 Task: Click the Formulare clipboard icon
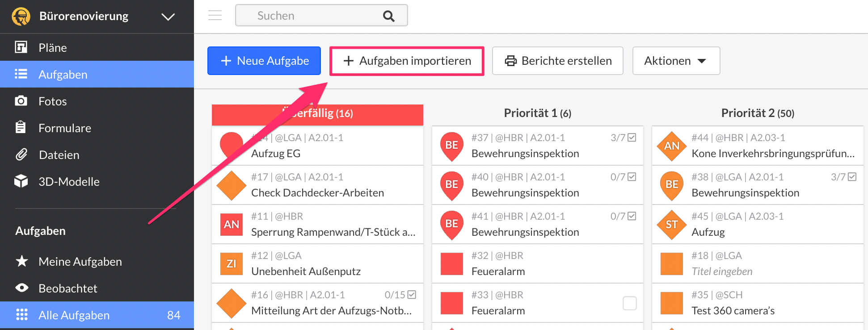click(x=21, y=128)
